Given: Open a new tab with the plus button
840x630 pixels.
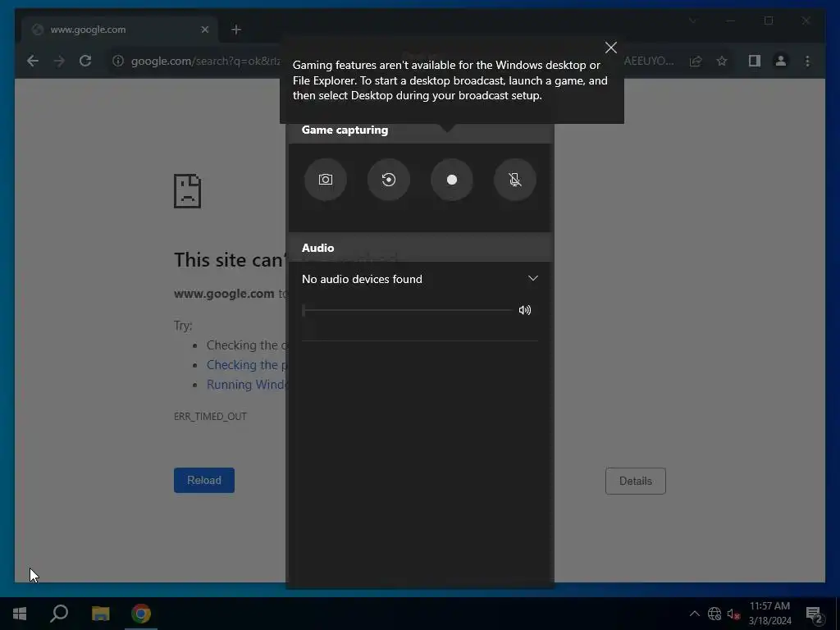Looking at the screenshot, I should (236, 30).
